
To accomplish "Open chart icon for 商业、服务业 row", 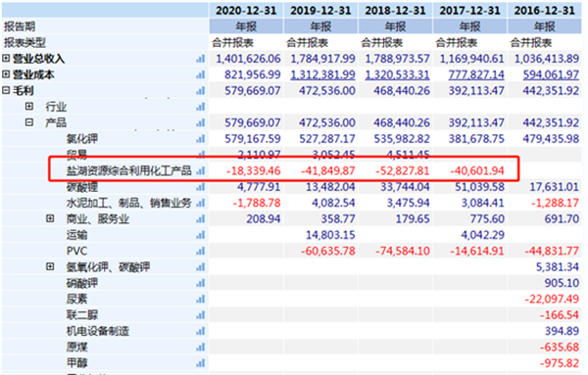I will [201, 219].
